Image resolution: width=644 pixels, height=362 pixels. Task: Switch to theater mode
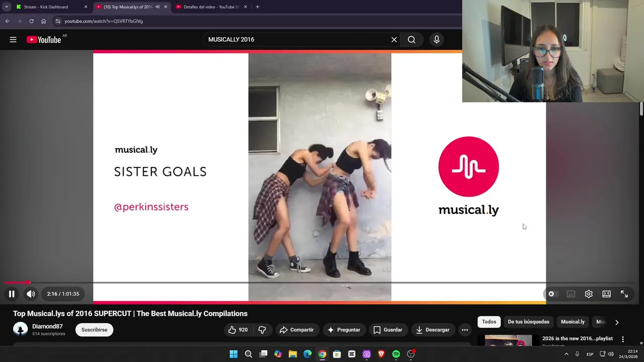click(x=606, y=294)
